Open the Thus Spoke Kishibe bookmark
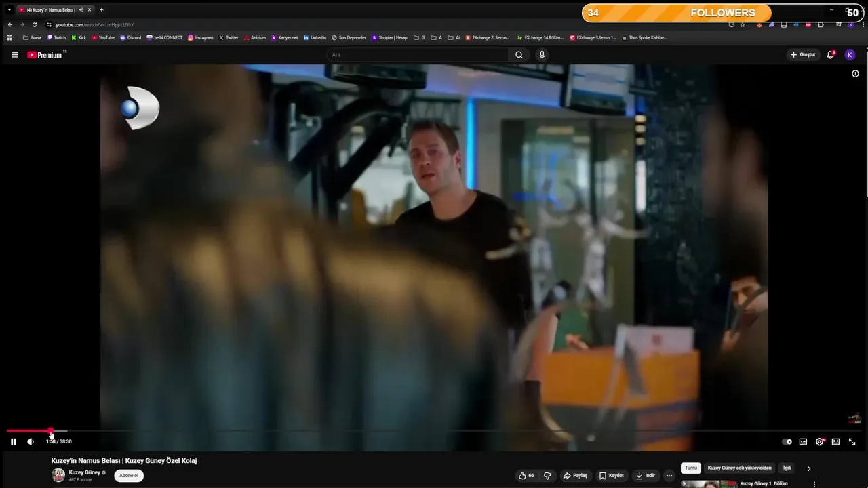Screen dimensions: 868x488 point(644,37)
